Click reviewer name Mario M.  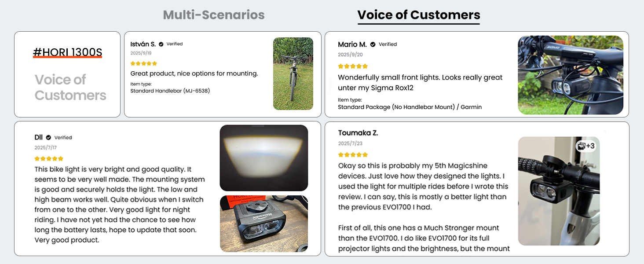[352, 44]
